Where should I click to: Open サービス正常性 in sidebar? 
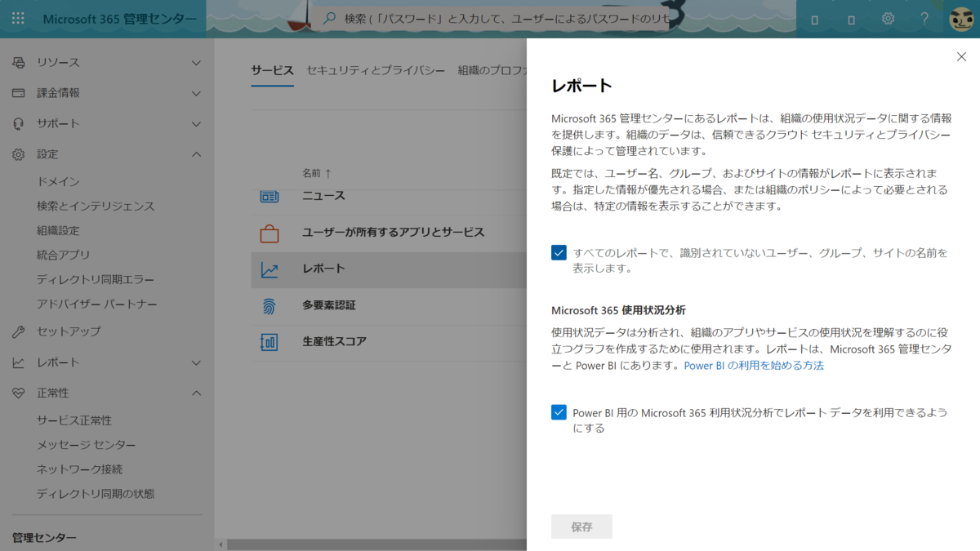click(74, 420)
